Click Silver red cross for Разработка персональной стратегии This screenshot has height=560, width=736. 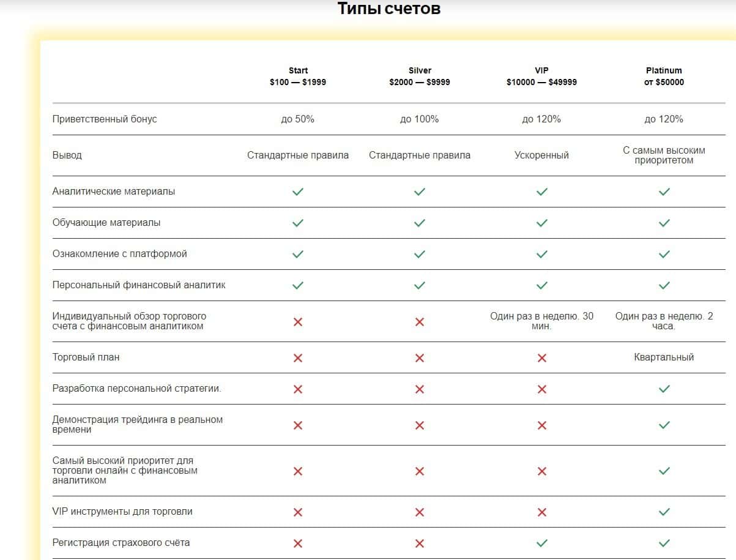420,389
